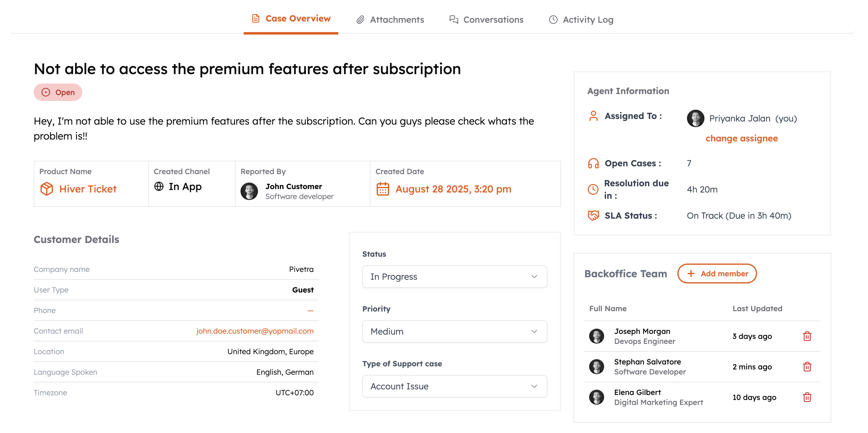Viewport: 868px width, 433px height.
Task: Click the Open status badge
Action: point(58,92)
